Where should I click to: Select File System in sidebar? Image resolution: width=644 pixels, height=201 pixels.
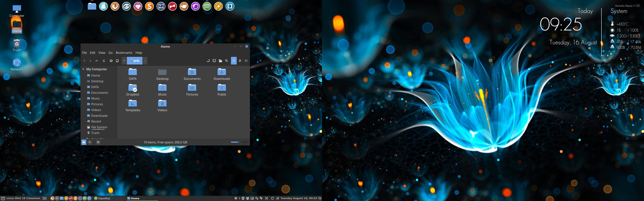(97, 127)
